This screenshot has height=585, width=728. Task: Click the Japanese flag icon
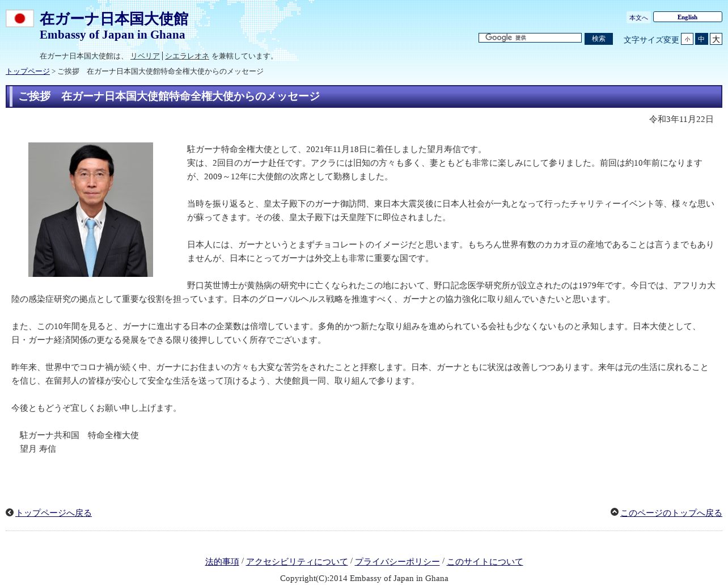pos(20,18)
